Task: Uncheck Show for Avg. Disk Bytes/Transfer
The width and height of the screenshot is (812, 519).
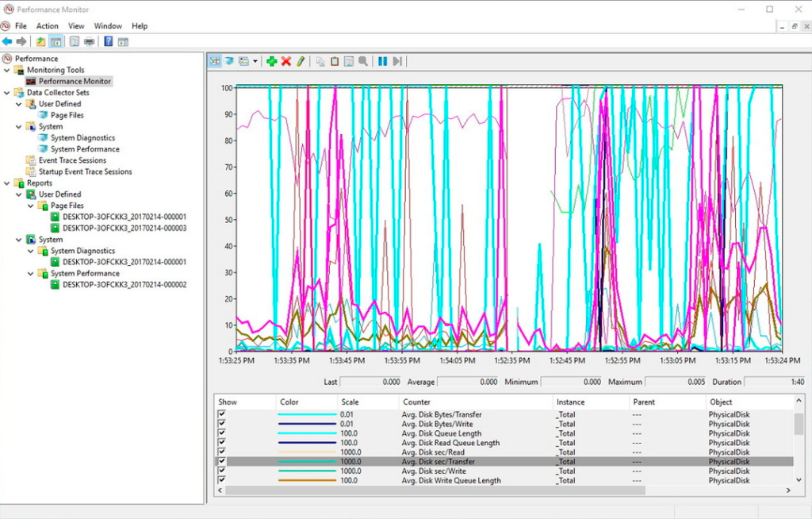Action: pos(222,414)
